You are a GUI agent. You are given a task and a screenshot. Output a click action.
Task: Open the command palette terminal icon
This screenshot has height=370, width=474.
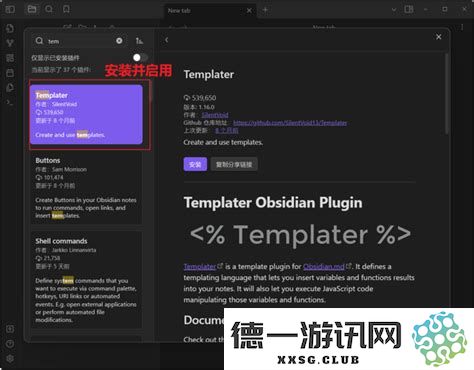click(10, 102)
